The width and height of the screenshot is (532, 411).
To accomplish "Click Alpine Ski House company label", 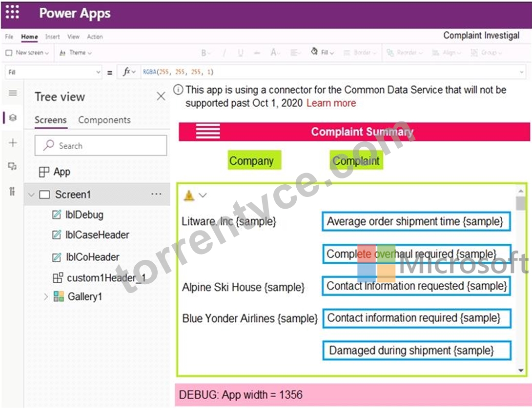I will coord(243,287).
